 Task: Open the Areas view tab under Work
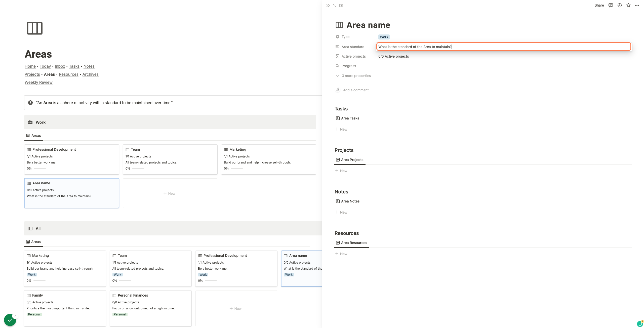(34, 136)
